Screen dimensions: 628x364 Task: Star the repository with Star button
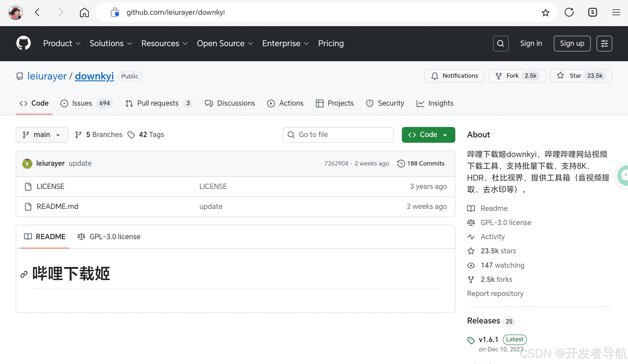pyautogui.click(x=581, y=76)
